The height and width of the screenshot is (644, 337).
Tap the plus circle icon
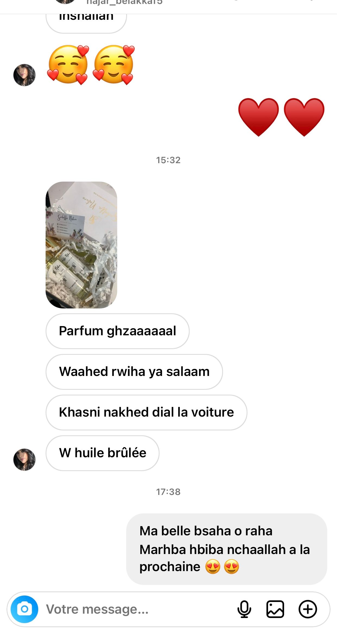pyautogui.click(x=308, y=609)
